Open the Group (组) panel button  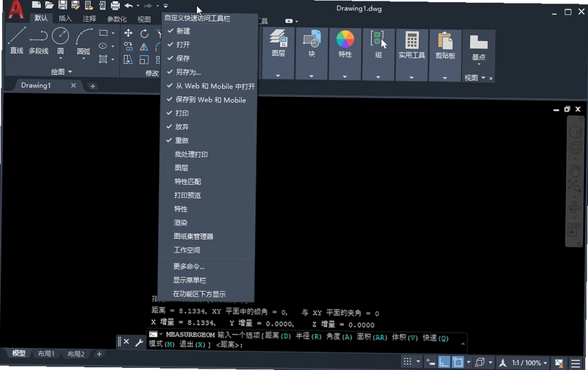(379, 44)
